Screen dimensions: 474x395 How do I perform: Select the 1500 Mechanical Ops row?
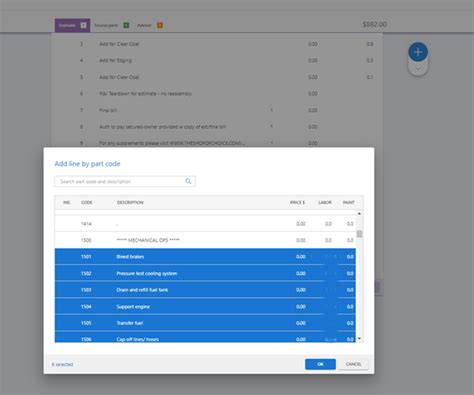pyautogui.click(x=205, y=240)
